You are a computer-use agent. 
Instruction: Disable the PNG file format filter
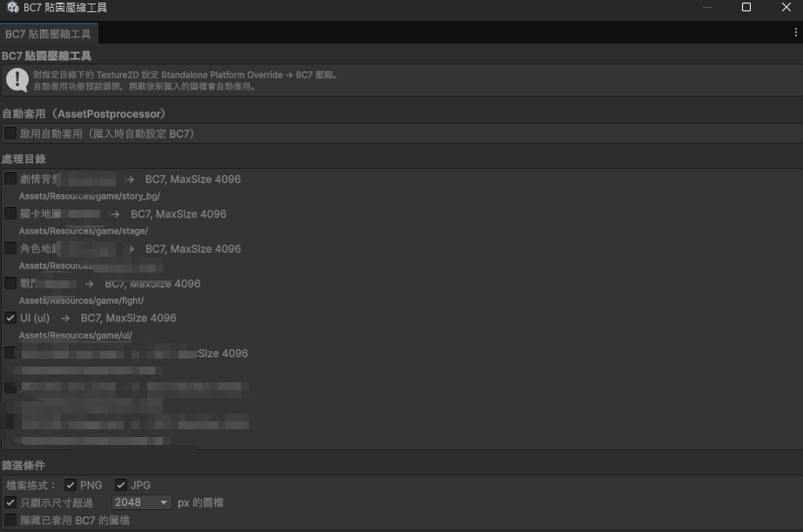69,485
